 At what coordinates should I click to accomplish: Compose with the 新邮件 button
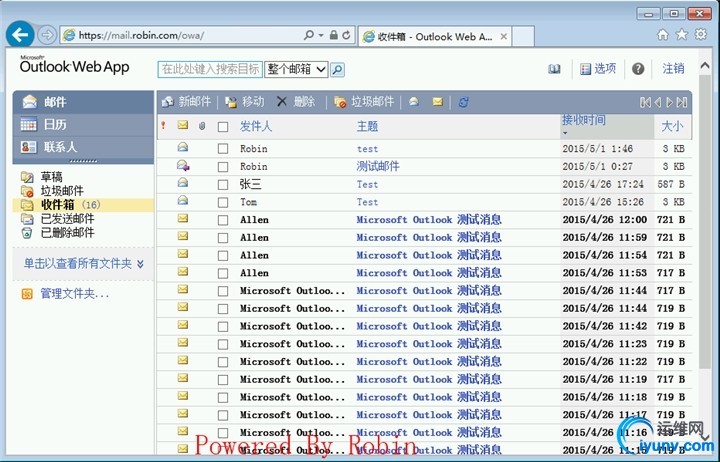(186, 101)
